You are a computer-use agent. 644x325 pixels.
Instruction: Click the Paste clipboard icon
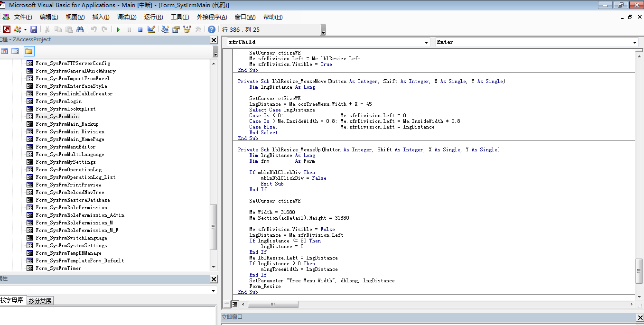pos(69,29)
